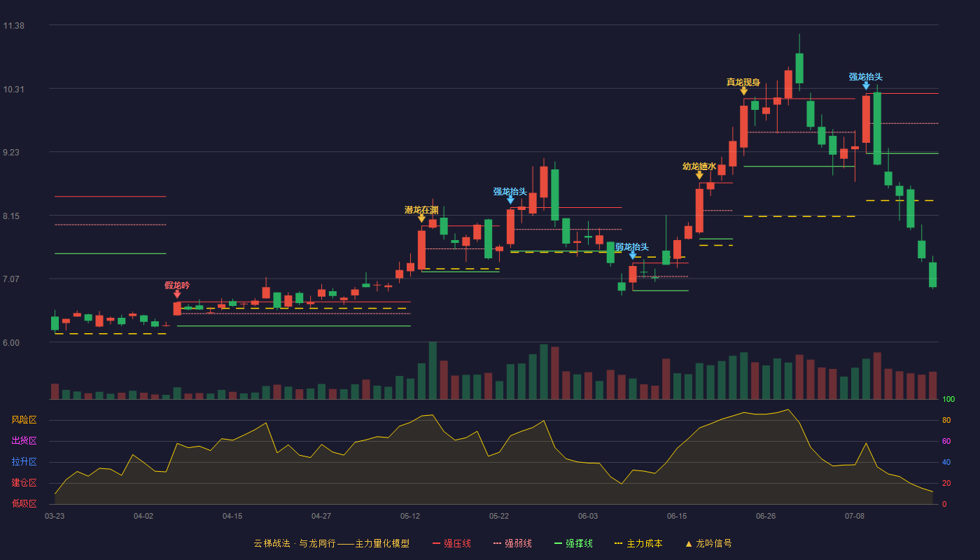Click the 潜龙在渊 signal arrow marker
The image size is (980, 560).
tap(421, 218)
